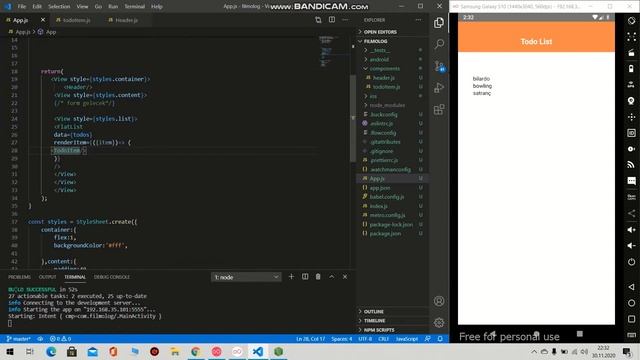
Task: Expand the OPEN EDITORS section
Action: [x=393, y=32]
